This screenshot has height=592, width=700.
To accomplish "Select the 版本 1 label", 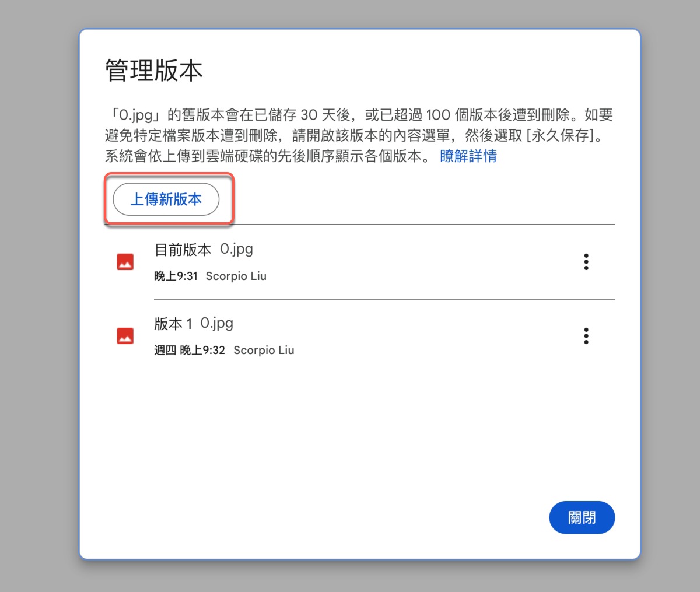I will pos(173,324).
